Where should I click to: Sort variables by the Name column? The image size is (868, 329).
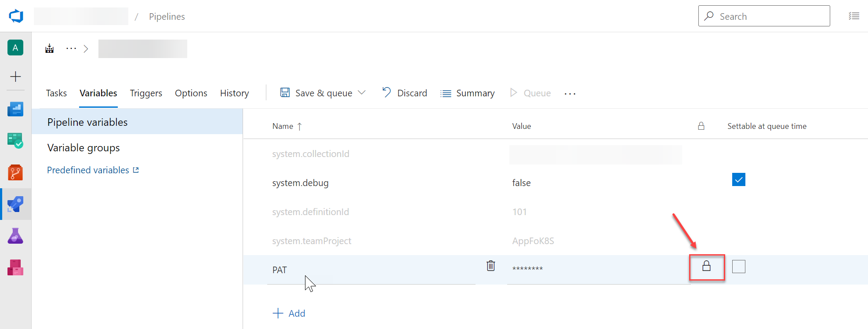coord(287,126)
